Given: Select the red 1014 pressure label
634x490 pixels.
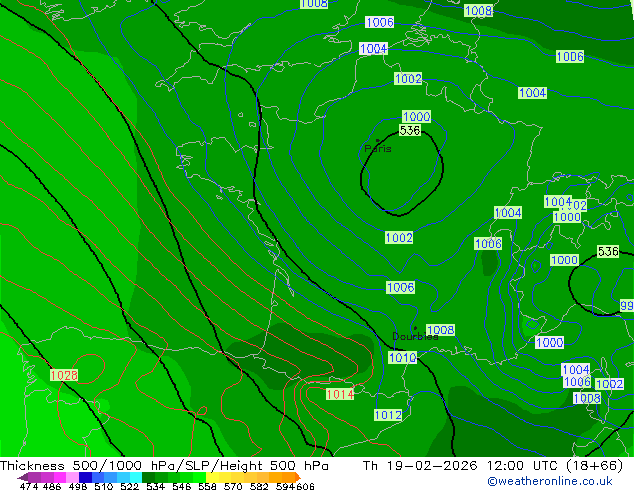Looking at the screenshot, I should click(x=340, y=394).
